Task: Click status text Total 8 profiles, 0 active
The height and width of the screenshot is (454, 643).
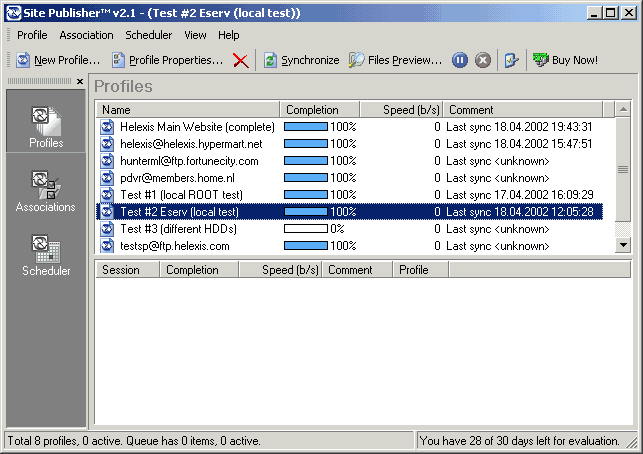Action: [x=134, y=441]
